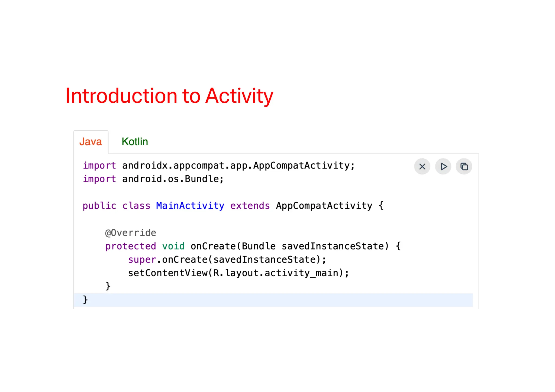Click the '@Override' annotation

pyautogui.click(x=131, y=233)
